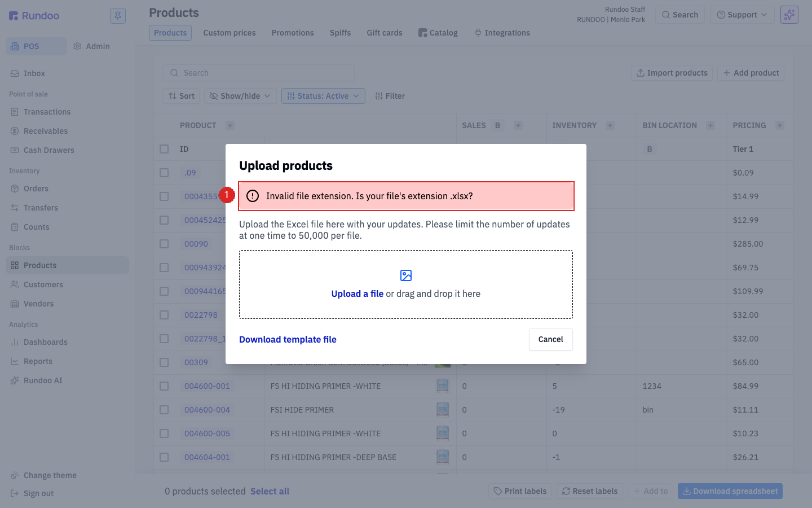Open the Rundoo AI sparkle button
812x508 pixels.
[789, 15]
